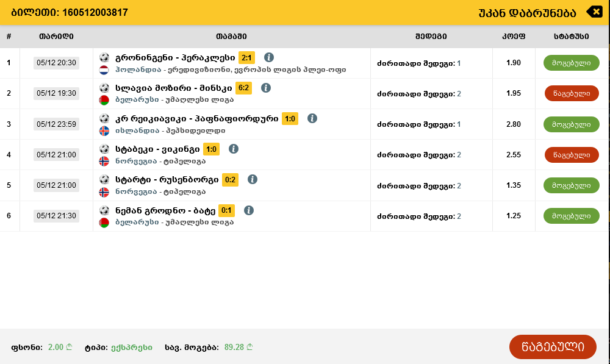Click the 0:1 score badge
Viewport: 610px width, 364px height.
point(226,210)
